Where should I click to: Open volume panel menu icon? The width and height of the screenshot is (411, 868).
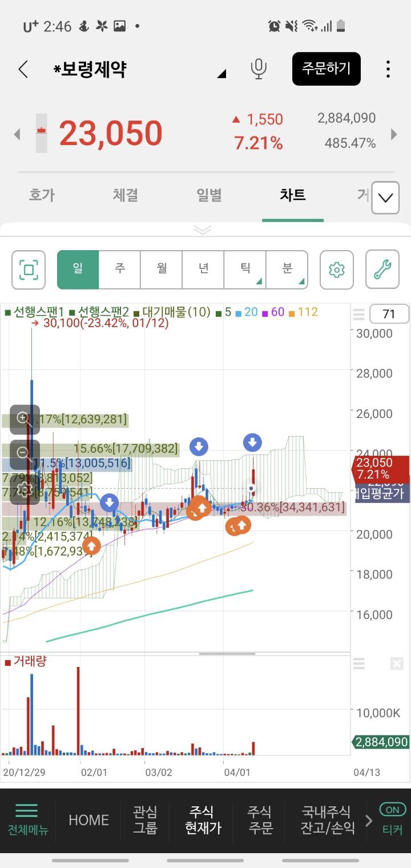[x=358, y=664]
